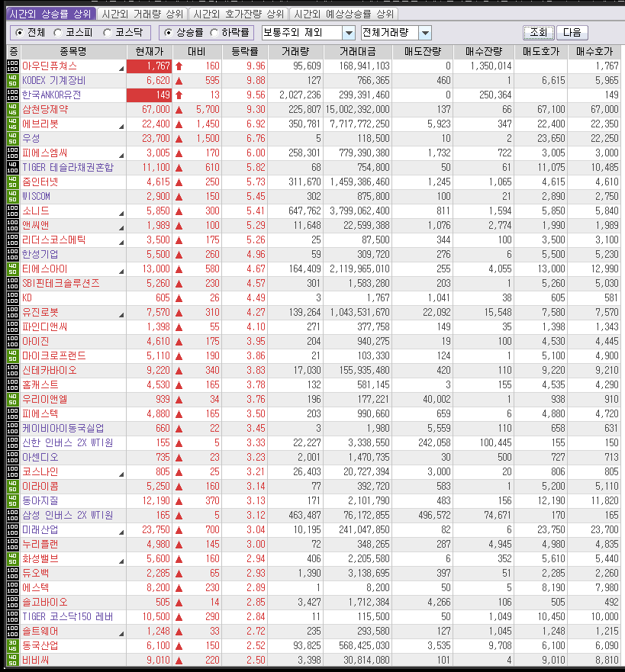The image size is (625, 672).
Task: Click margin badge icon beside 우리이앤엘
Action: tap(12, 400)
